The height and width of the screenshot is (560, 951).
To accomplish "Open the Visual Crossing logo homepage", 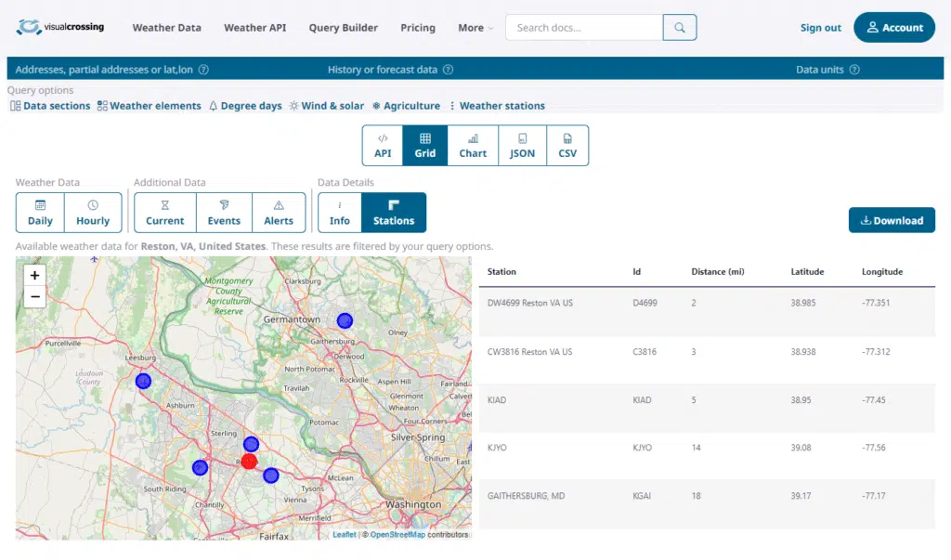I will pyautogui.click(x=60, y=28).
